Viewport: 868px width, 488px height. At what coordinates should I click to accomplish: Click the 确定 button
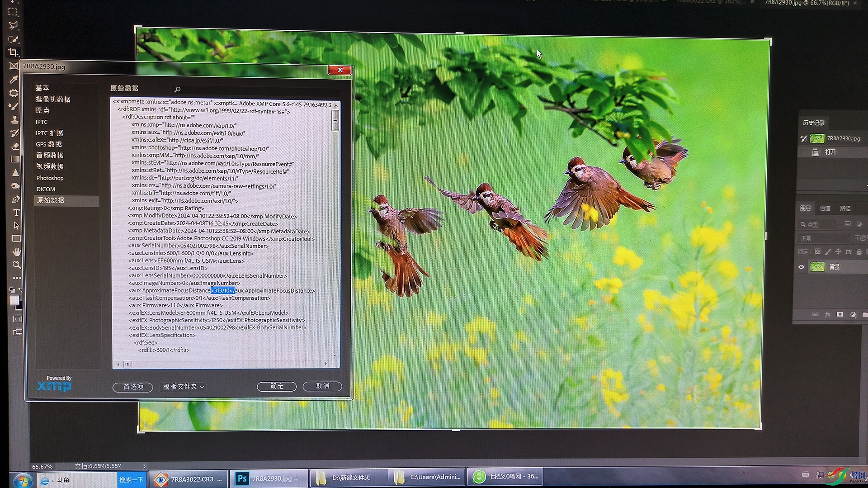coord(277,386)
